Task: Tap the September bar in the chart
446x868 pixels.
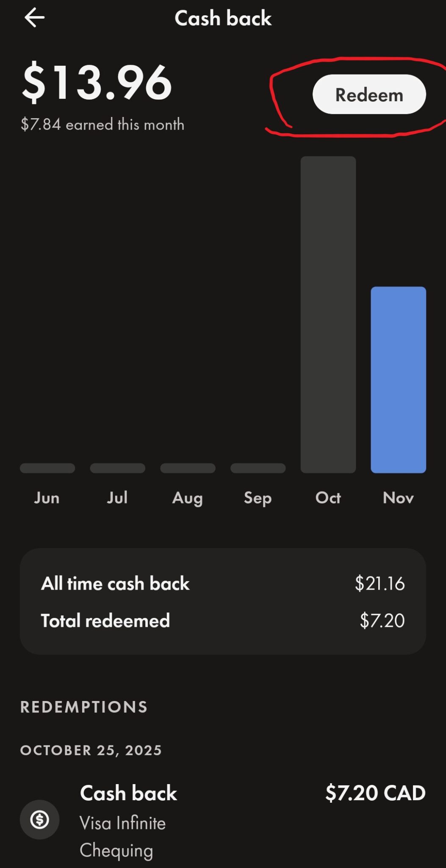Action: [x=258, y=468]
